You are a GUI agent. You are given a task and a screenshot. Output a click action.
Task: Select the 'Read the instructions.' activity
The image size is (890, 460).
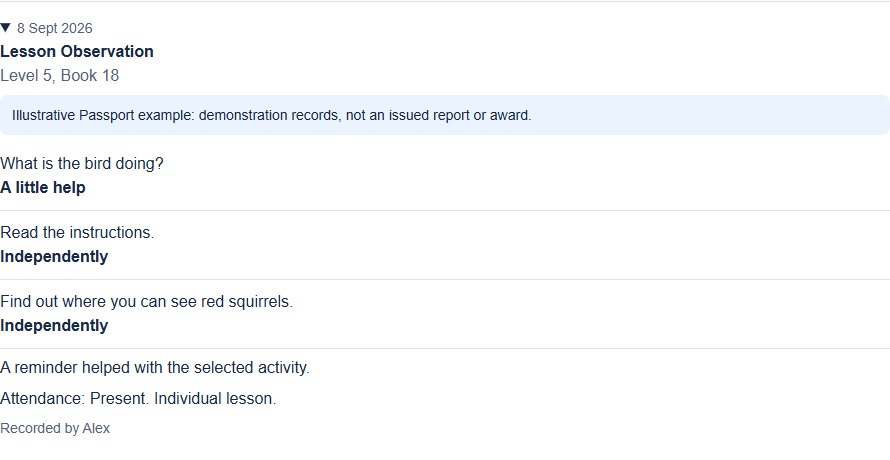click(x=77, y=233)
